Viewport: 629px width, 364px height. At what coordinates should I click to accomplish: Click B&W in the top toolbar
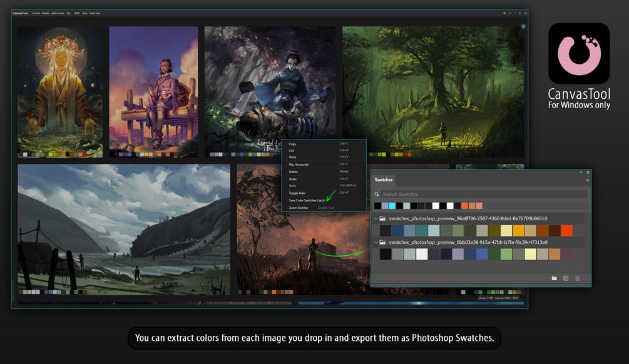pos(76,13)
